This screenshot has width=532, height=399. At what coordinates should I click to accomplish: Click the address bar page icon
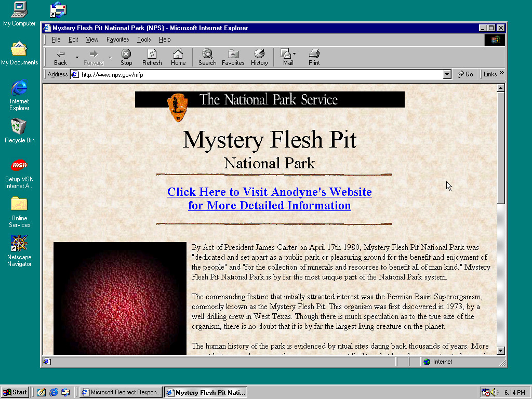click(x=75, y=74)
